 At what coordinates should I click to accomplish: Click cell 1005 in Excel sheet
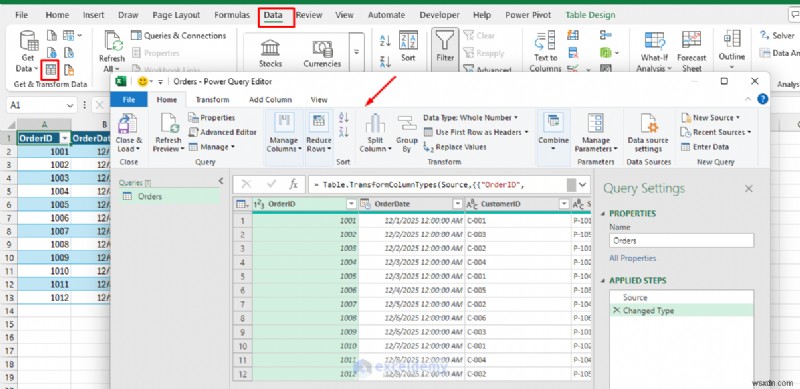[44, 204]
